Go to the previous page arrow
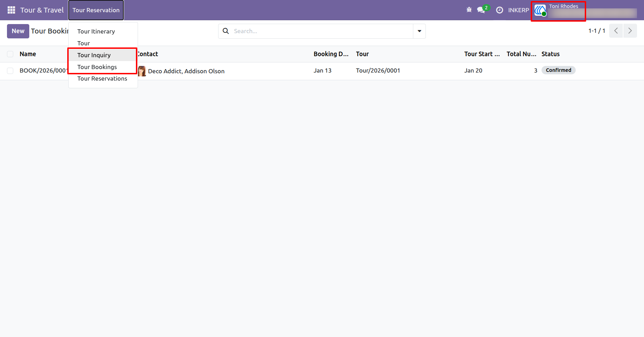The height and width of the screenshot is (337, 644). click(x=616, y=31)
